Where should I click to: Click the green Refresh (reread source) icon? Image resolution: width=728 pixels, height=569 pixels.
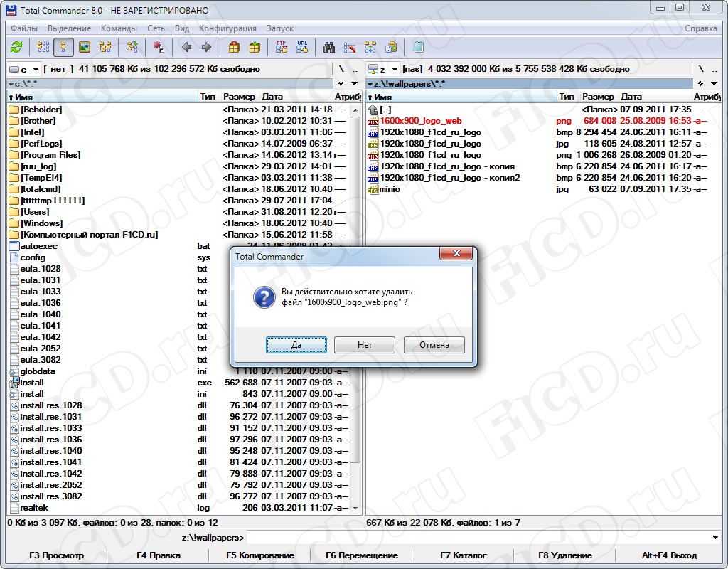16,47
